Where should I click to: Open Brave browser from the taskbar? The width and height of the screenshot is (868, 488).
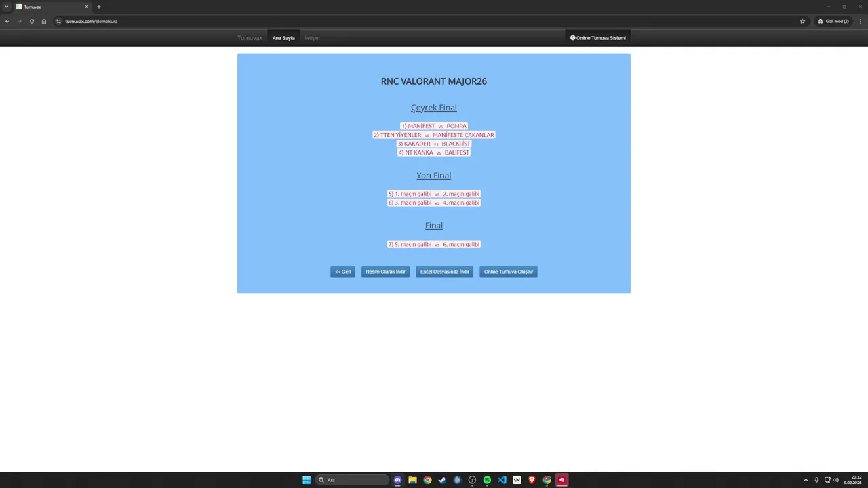click(532, 480)
